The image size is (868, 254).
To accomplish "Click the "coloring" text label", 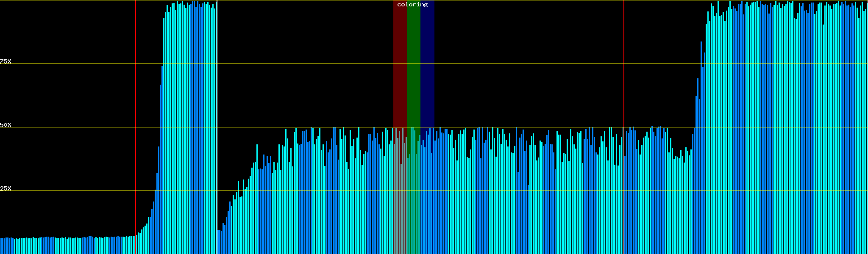I will pos(412,5).
